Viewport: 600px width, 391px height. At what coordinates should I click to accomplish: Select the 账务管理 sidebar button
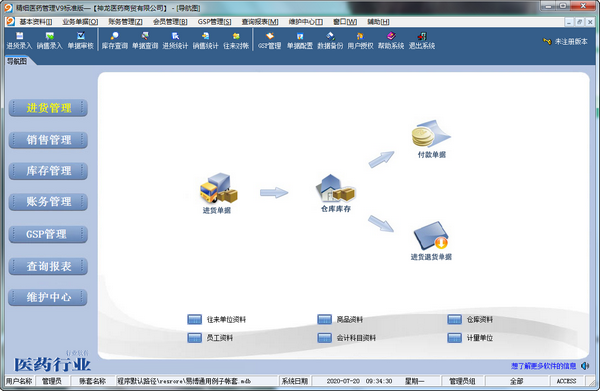(x=48, y=202)
